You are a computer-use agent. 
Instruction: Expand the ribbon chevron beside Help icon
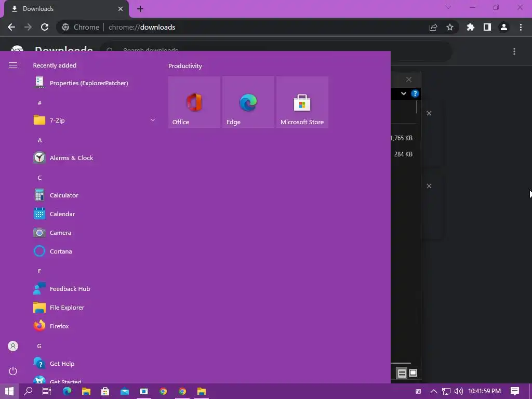(403, 94)
